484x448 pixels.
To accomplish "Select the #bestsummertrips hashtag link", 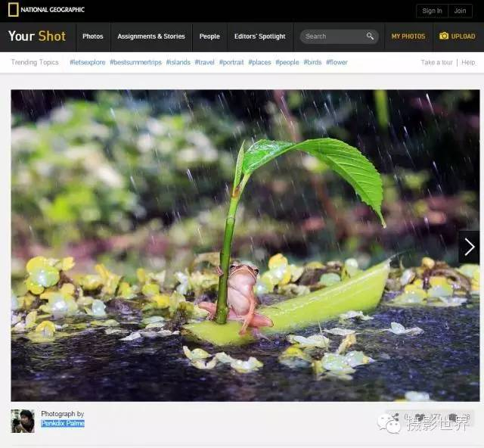I will point(136,62).
